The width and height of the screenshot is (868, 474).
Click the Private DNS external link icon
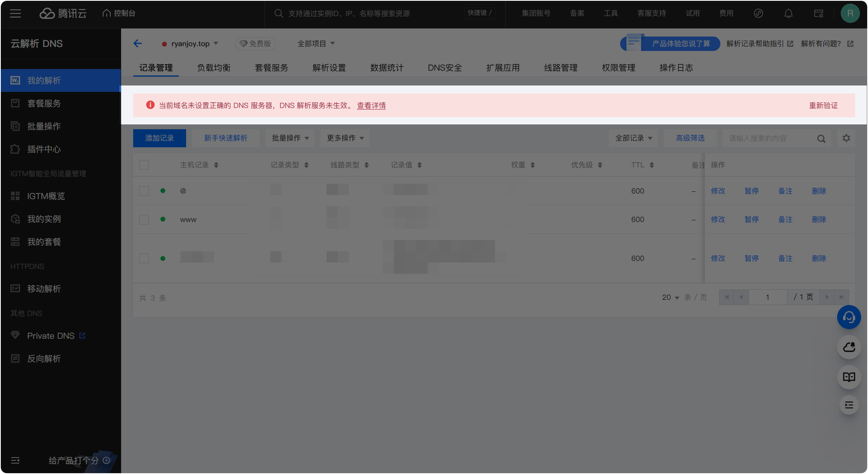[x=82, y=335]
